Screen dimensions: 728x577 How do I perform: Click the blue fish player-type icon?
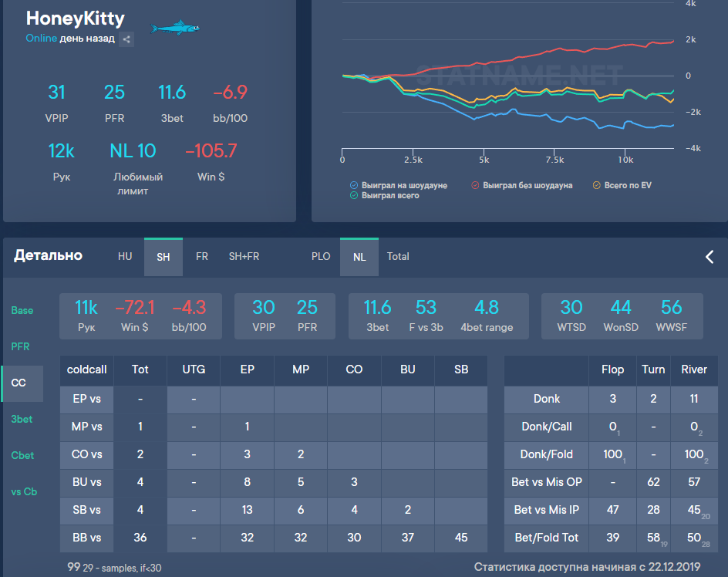(174, 29)
